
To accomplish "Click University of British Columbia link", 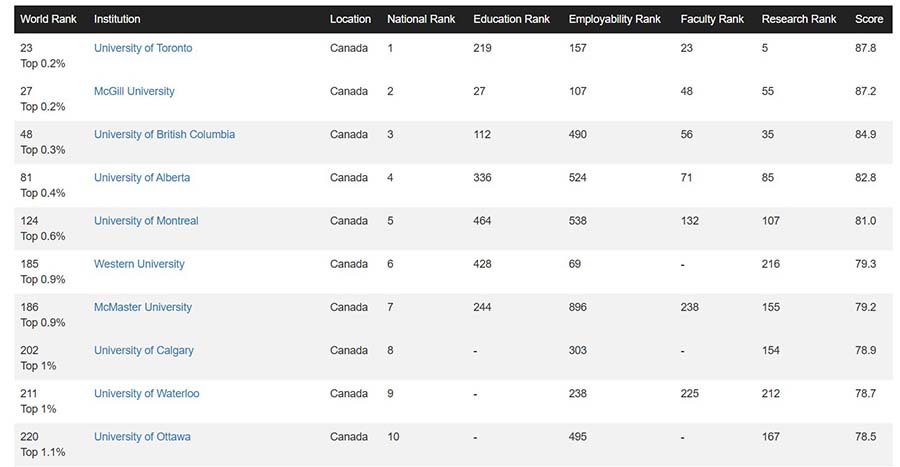I will (164, 134).
